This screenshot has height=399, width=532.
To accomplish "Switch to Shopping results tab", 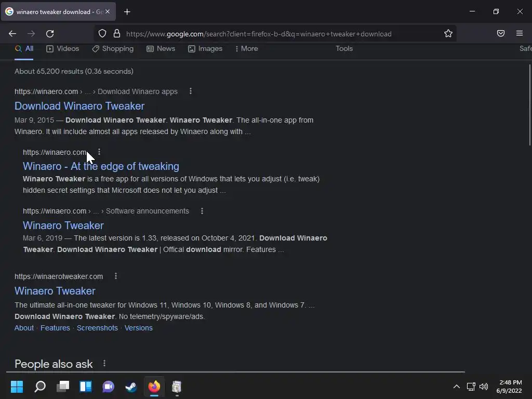I will point(113,48).
